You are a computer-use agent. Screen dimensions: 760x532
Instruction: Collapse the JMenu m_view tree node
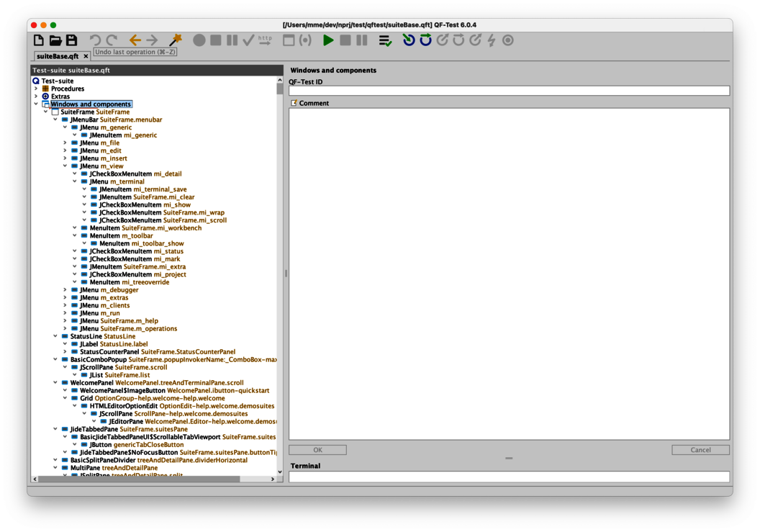pos(65,166)
